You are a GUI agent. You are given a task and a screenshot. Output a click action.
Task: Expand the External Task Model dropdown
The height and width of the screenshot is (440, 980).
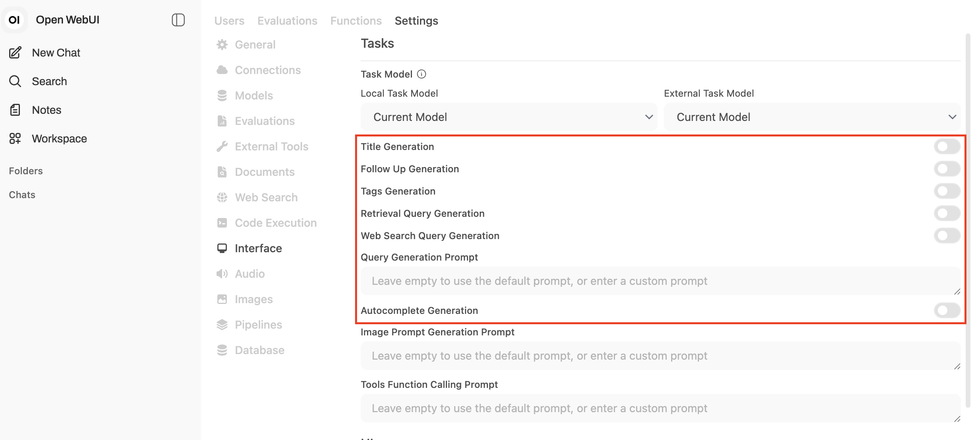click(812, 117)
